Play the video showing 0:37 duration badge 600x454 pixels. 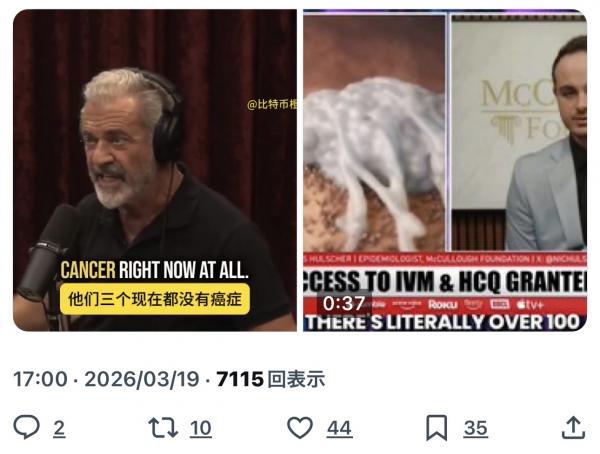[445, 170]
